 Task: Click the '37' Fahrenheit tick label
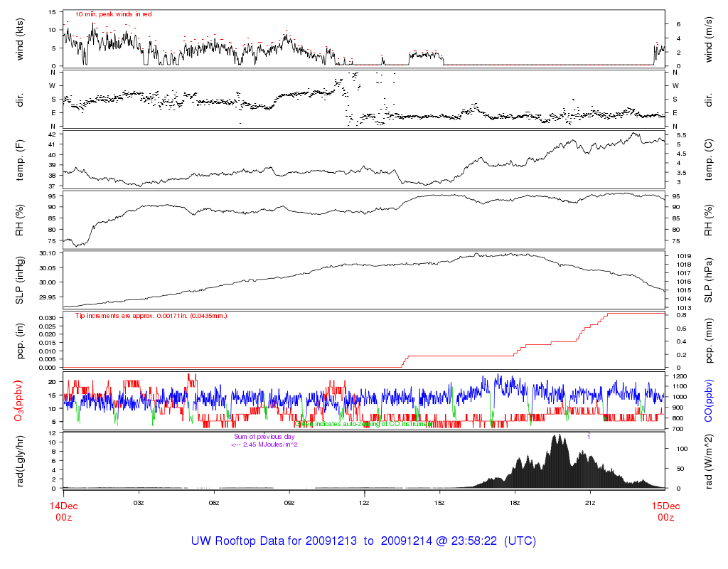pyautogui.click(x=52, y=186)
